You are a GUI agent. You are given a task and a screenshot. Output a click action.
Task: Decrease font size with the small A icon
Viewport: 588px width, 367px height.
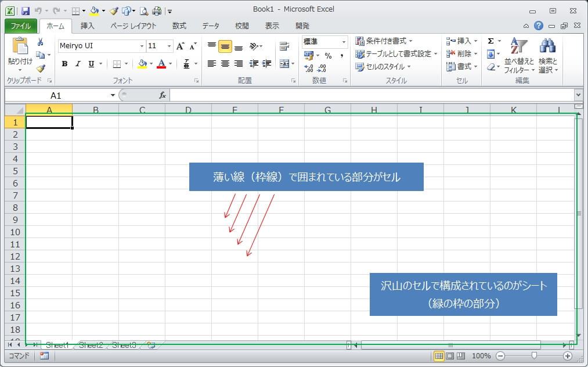(193, 46)
